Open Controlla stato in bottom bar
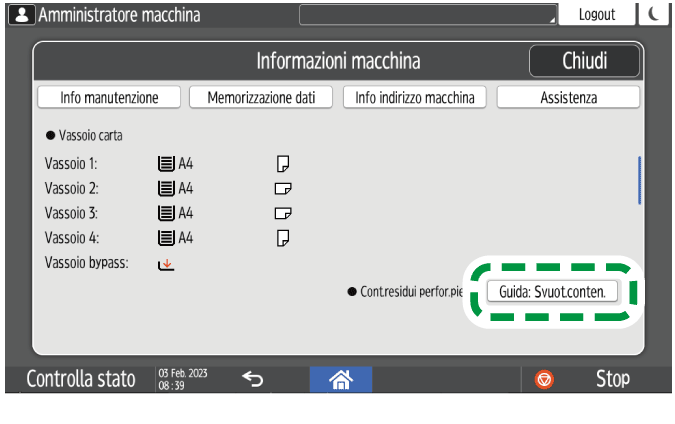 [80, 379]
